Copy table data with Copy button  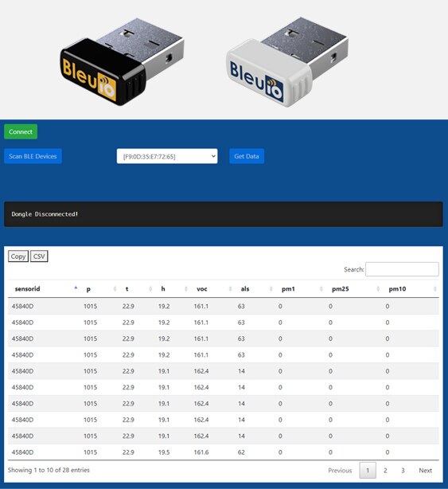18,256
